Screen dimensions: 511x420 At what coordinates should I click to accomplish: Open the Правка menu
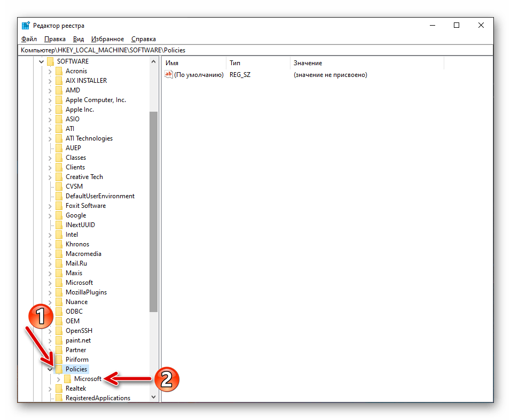(55, 39)
